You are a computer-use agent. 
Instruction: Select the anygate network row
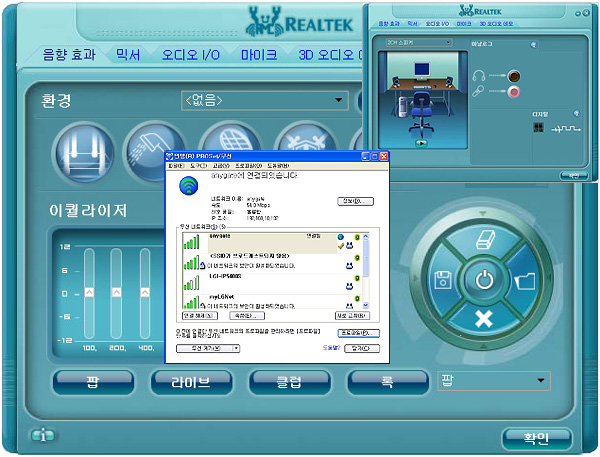pos(272,243)
